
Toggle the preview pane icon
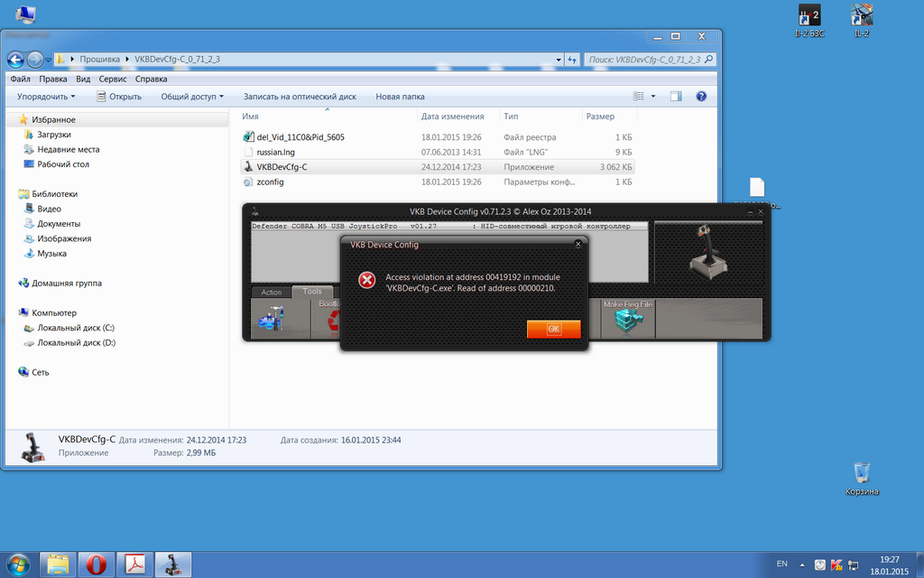point(676,96)
